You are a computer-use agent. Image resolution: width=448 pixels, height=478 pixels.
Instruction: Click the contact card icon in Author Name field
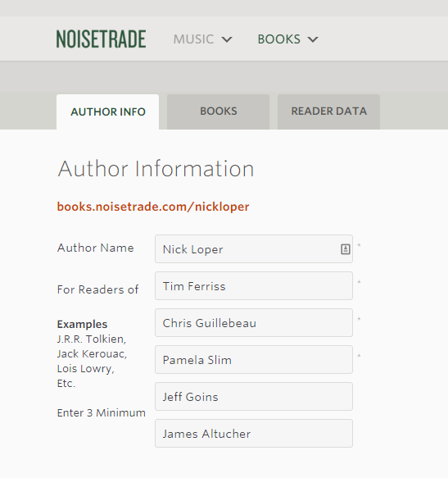[x=345, y=249]
